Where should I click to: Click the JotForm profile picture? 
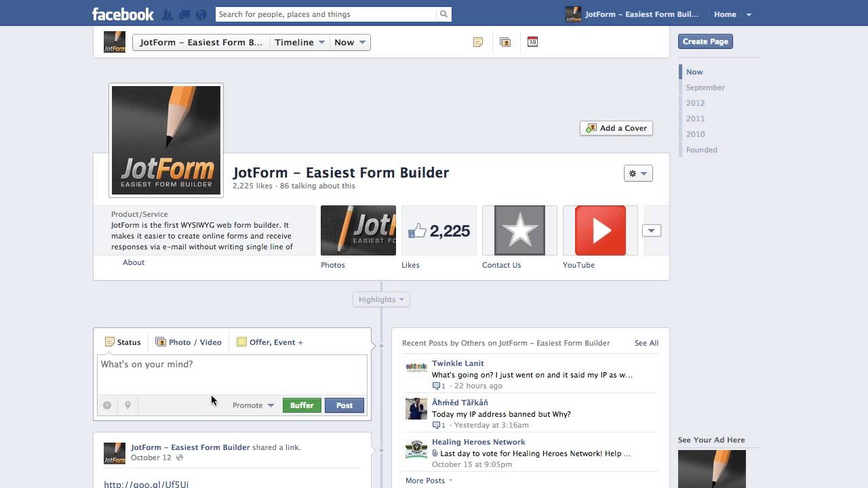(x=166, y=140)
